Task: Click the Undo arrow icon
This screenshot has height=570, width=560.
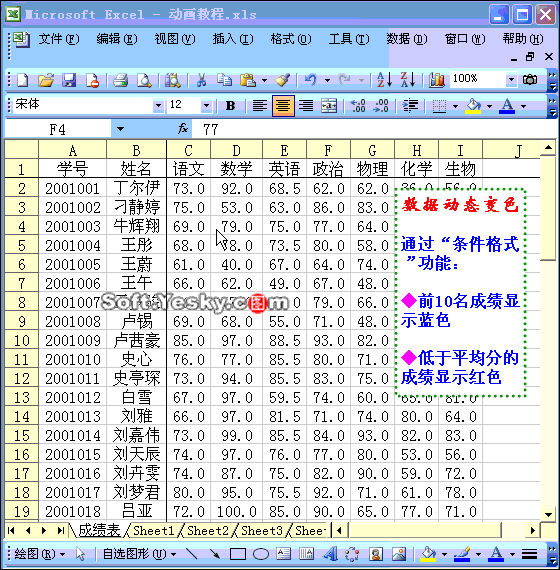Action: 311,80
